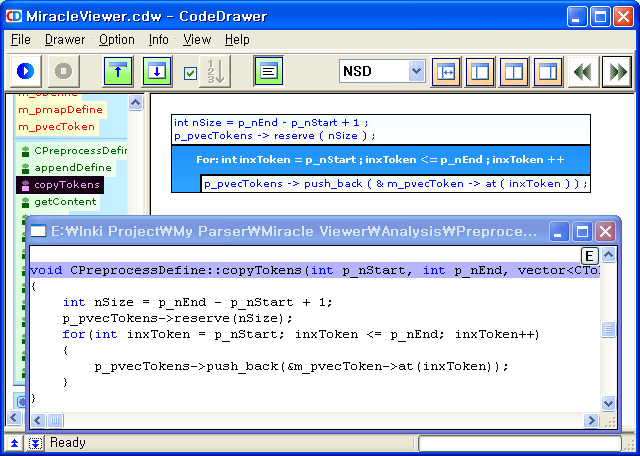Click the p_pvecTokens->reserve(nSize) source line
This screenshot has width=640, height=456.
(x=178, y=318)
